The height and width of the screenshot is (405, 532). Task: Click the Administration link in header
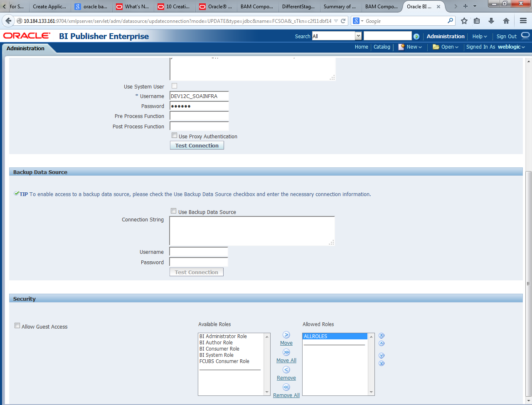[x=446, y=37]
